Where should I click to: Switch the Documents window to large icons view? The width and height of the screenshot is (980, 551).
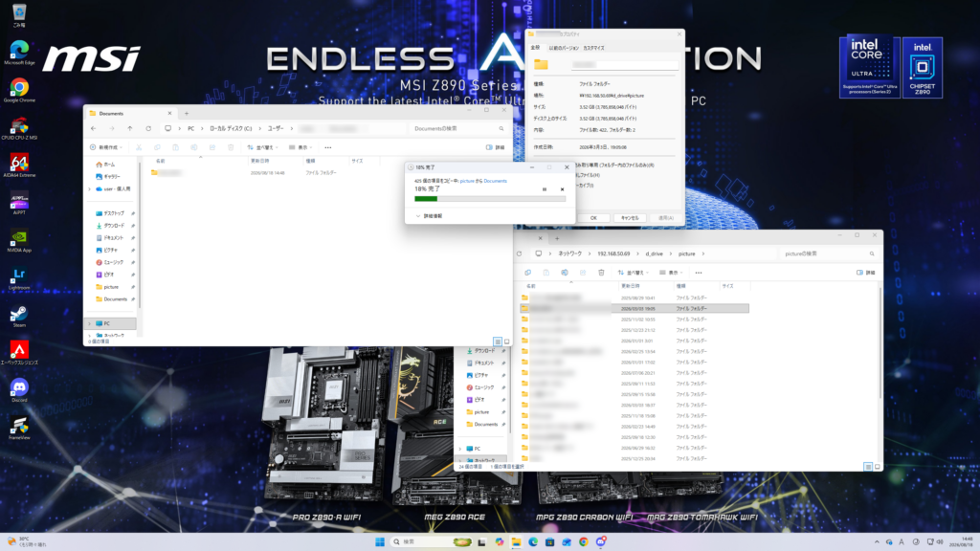507,342
